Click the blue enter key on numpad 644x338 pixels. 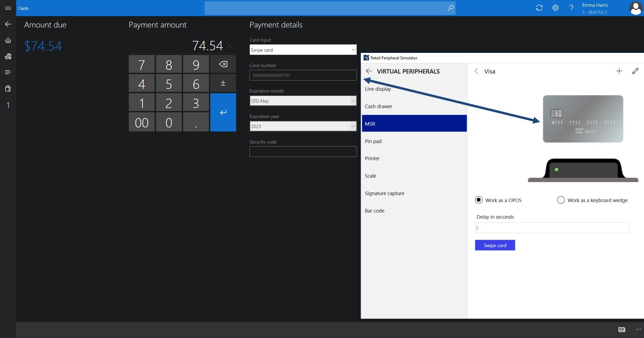tap(223, 112)
